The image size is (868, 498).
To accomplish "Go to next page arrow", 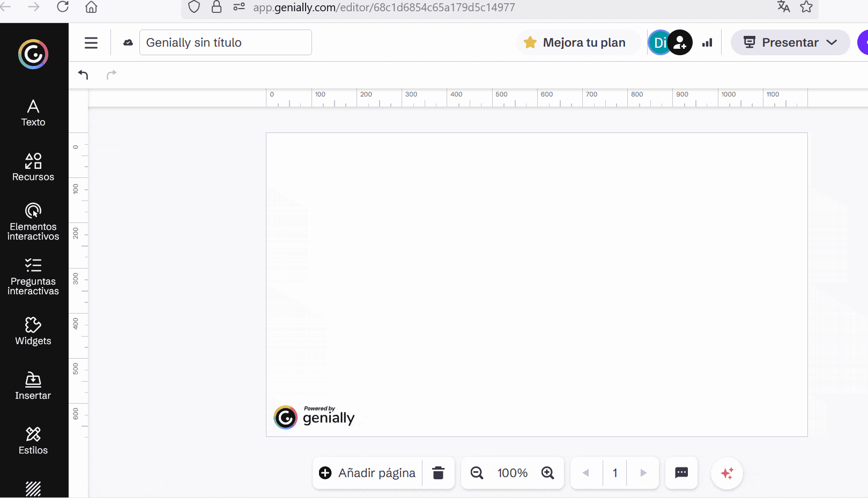I will click(x=643, y=473).
